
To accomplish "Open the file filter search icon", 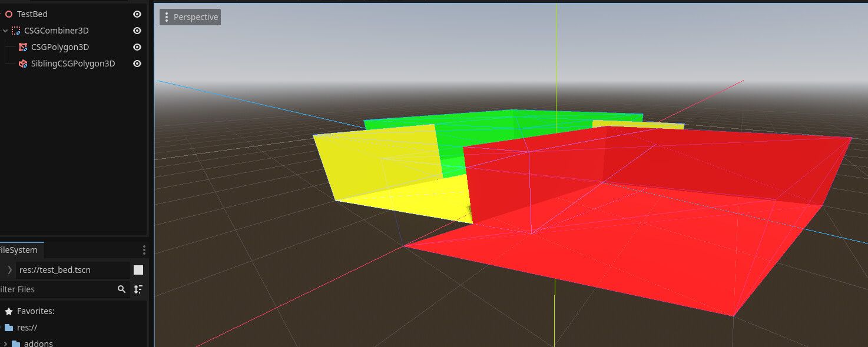I will [x=121, y=289].
